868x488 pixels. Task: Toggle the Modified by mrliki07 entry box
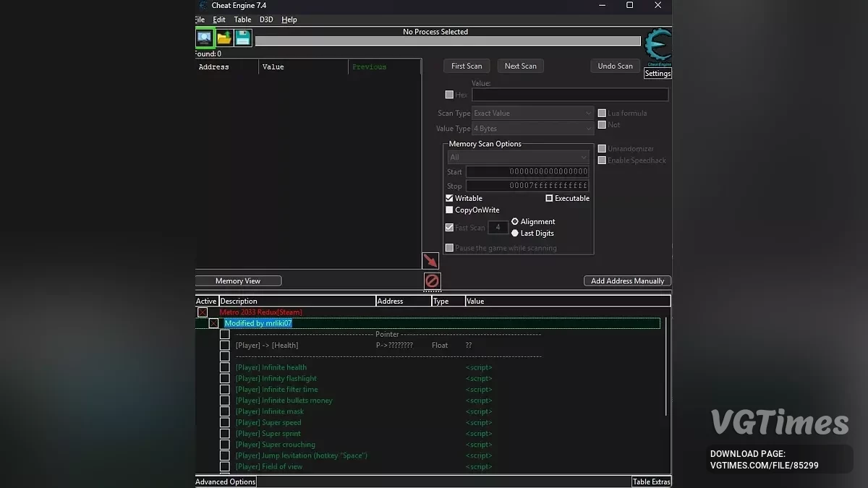tap(213, 323)
